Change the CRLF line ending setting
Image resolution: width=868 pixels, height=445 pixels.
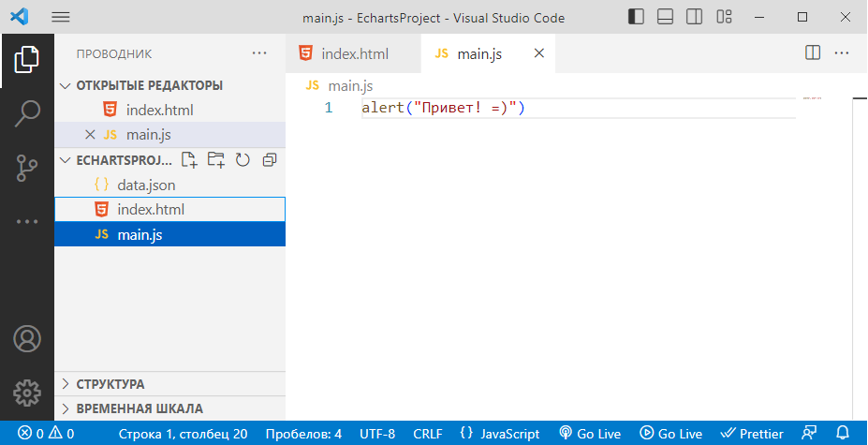click(x=428, y=434)
